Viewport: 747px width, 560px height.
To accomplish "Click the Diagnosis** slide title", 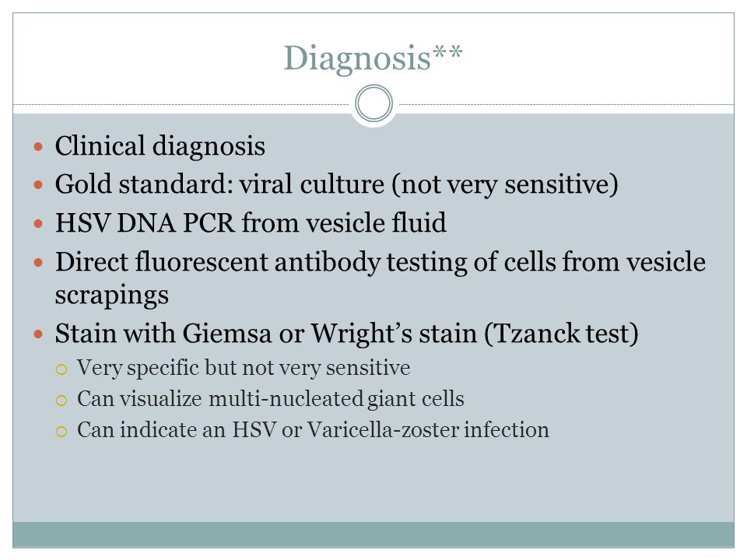I will tap(373, 58).
